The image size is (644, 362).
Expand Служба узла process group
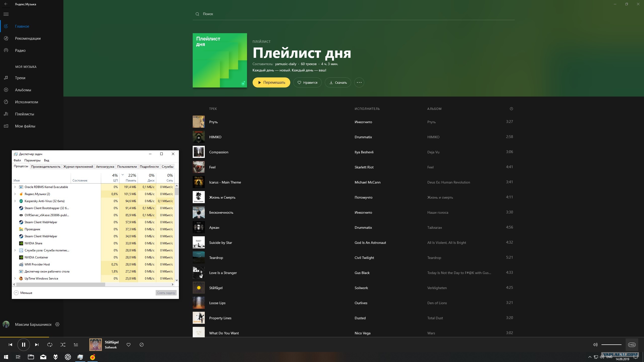coord(15,250)
